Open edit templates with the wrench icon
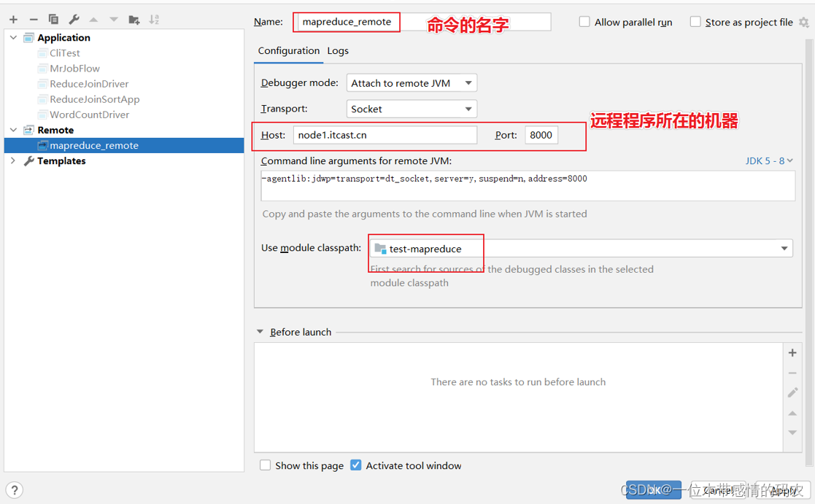Image resolution: width=815 pixels, height=504 pixels. point(74,20)
